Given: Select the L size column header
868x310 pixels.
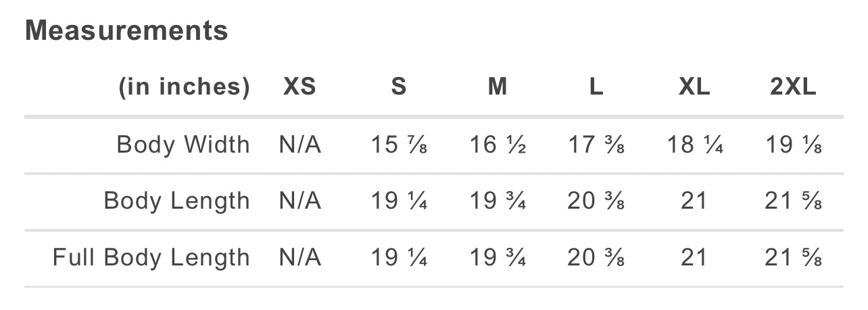Looking at the screenshot, I should click(596, 87).
